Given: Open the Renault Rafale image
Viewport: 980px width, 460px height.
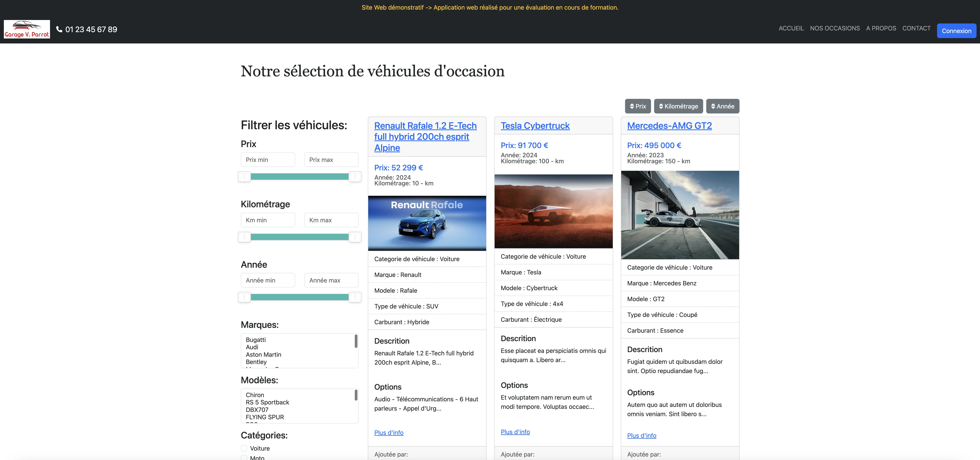Looking at the screenshot, I should click(x=427, y=223).
